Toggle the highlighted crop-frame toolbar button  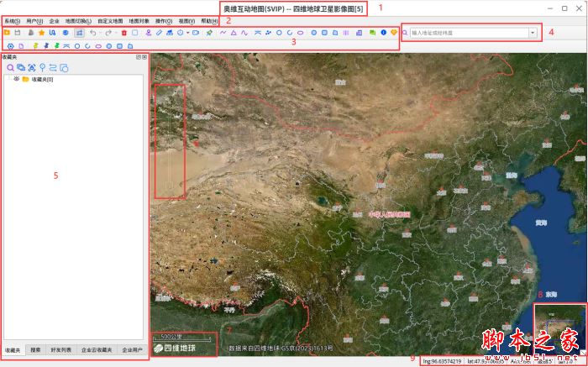pos(79,33)
